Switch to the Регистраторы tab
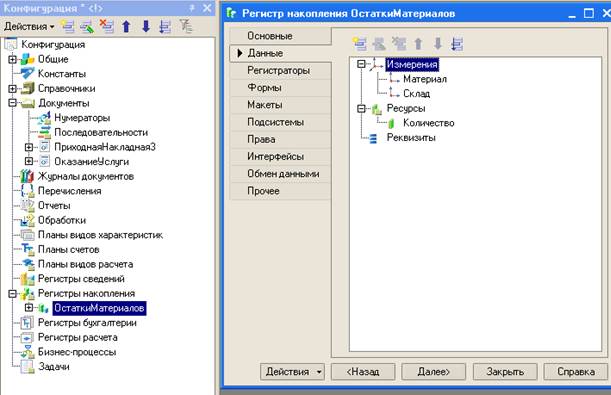Viewport: 611px width, 395px height. [281, 71]
